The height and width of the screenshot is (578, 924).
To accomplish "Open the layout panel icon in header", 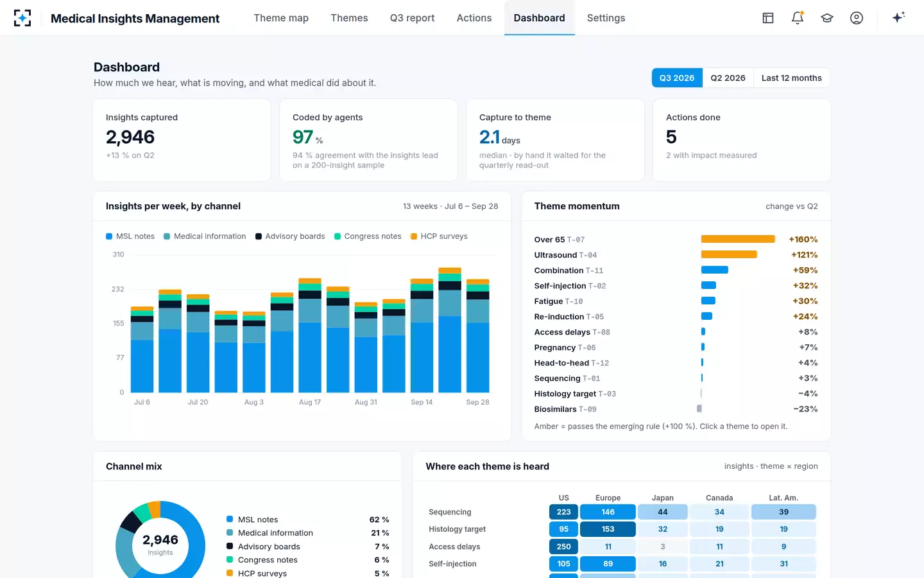I will coord(768,18).
